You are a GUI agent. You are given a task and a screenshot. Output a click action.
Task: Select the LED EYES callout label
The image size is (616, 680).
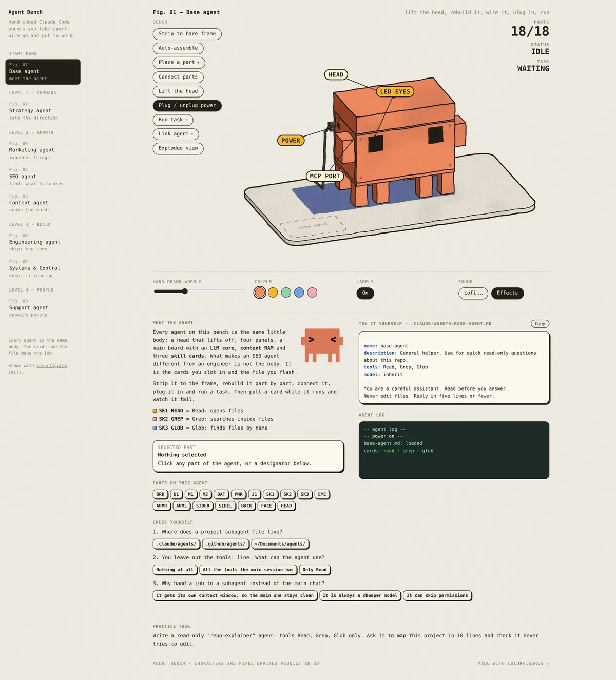395,92
